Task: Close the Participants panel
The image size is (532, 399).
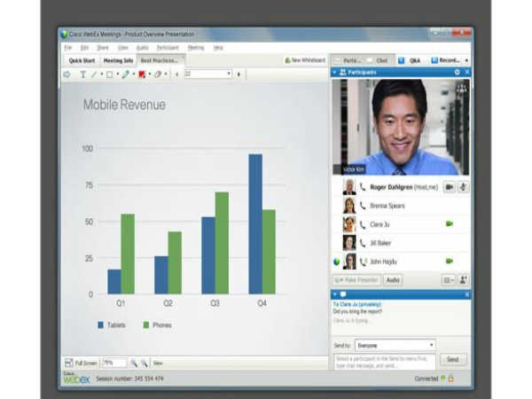Action: tap(467, 72)
